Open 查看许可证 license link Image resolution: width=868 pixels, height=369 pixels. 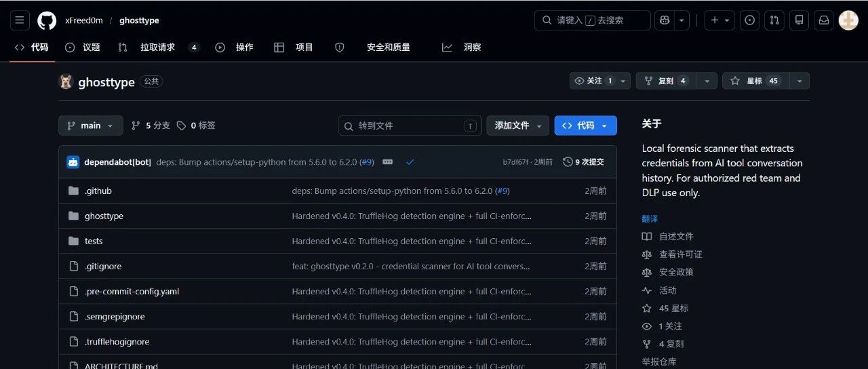coord(672,254)
